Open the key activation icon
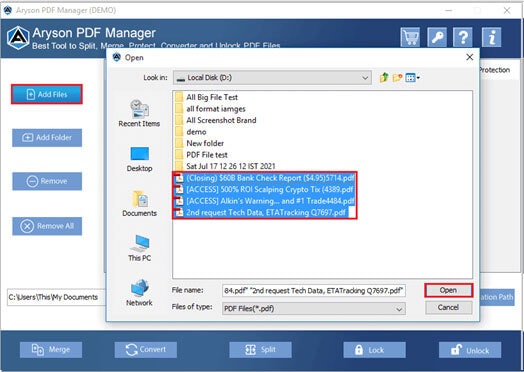The image size is (524, 372). [437, 37]
